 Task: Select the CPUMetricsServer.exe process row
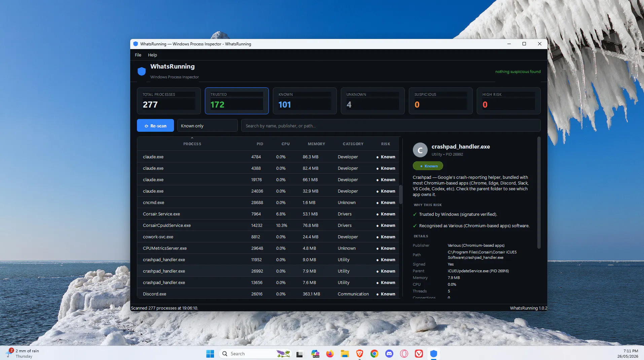pyautogui.click(x=268, y=248)
